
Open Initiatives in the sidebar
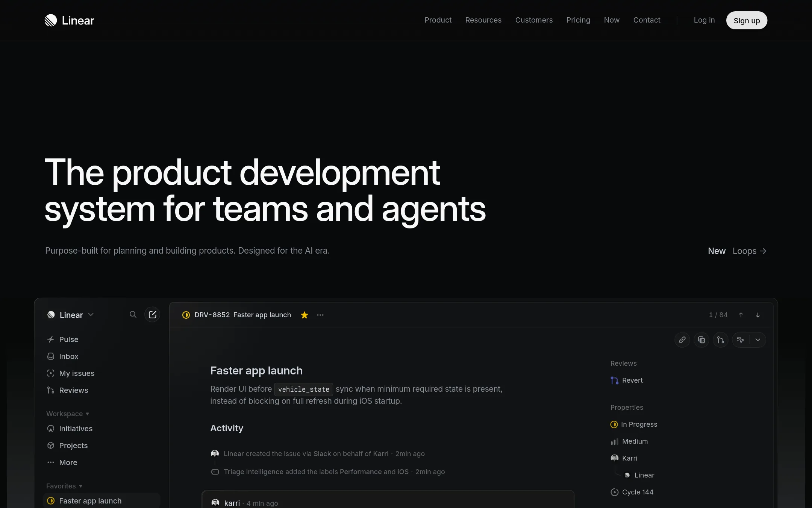pyautogui.click(x=101, y=429)
